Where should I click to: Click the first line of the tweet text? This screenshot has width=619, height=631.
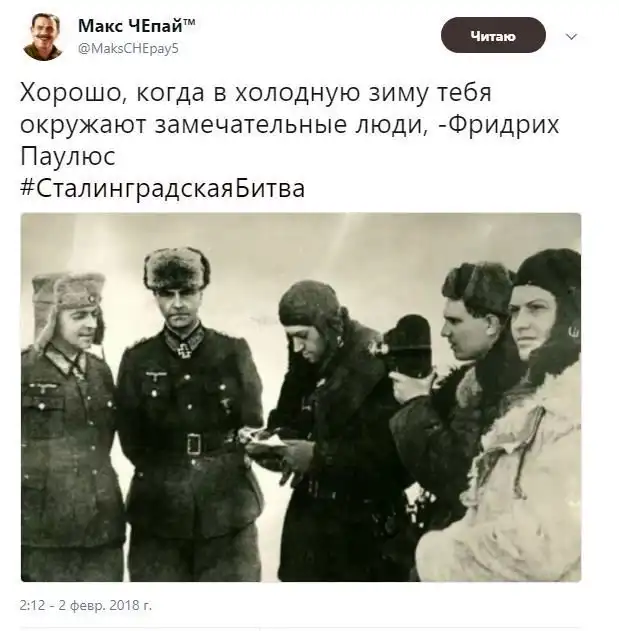coord(256,93)
